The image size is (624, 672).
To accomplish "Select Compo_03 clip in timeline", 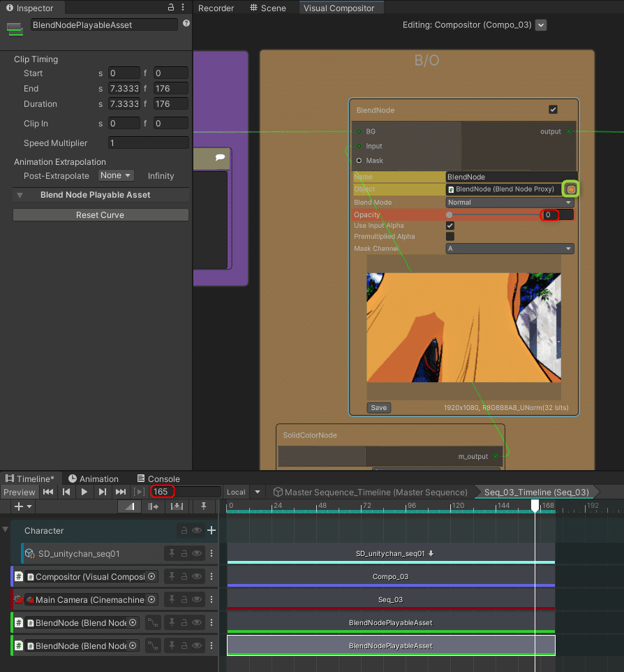I will click(x=391, y=576).
